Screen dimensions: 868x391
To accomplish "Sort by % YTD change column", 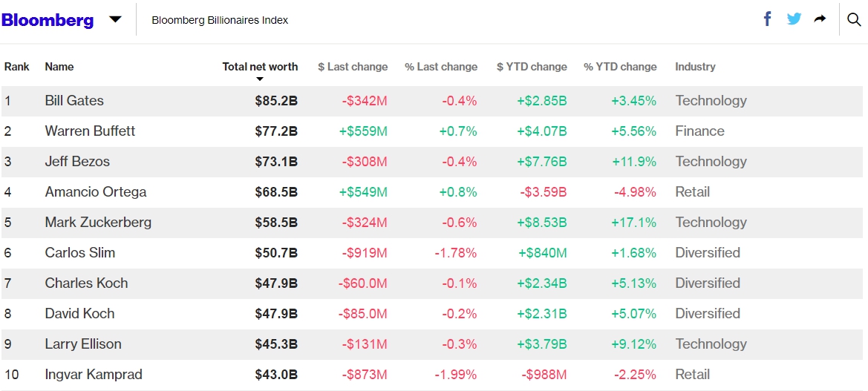I will [x=620, y=66].
